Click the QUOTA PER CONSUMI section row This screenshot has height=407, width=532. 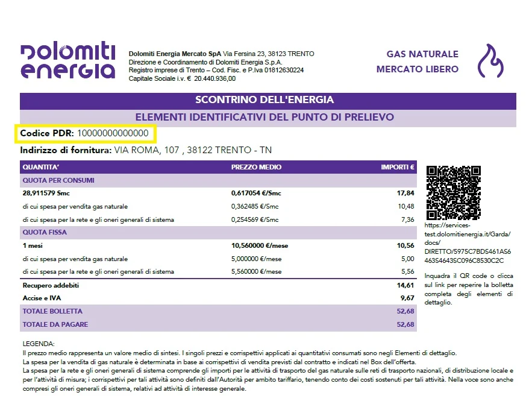tap(218, 180)
